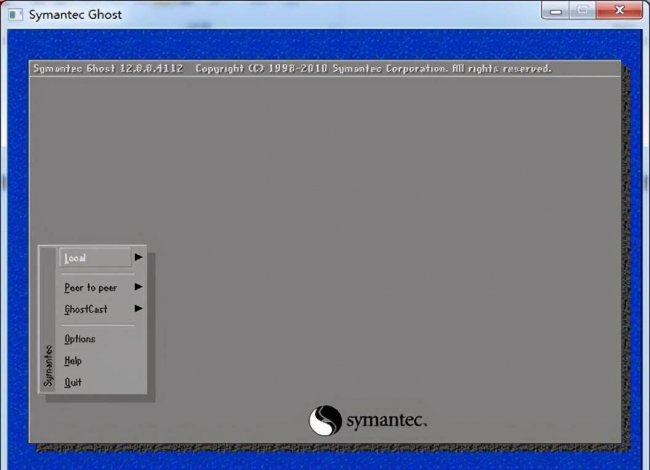The image size is (650, 470).
Task: Close the Symantec Ghost window
Action: [x=619, y=10]
